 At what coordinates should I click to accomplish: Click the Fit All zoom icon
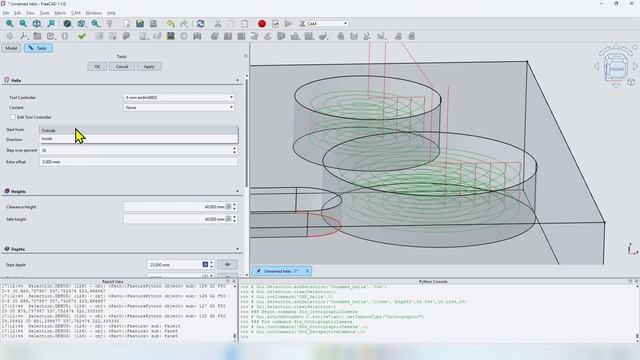pyautogui.click(x=9, y=24)
